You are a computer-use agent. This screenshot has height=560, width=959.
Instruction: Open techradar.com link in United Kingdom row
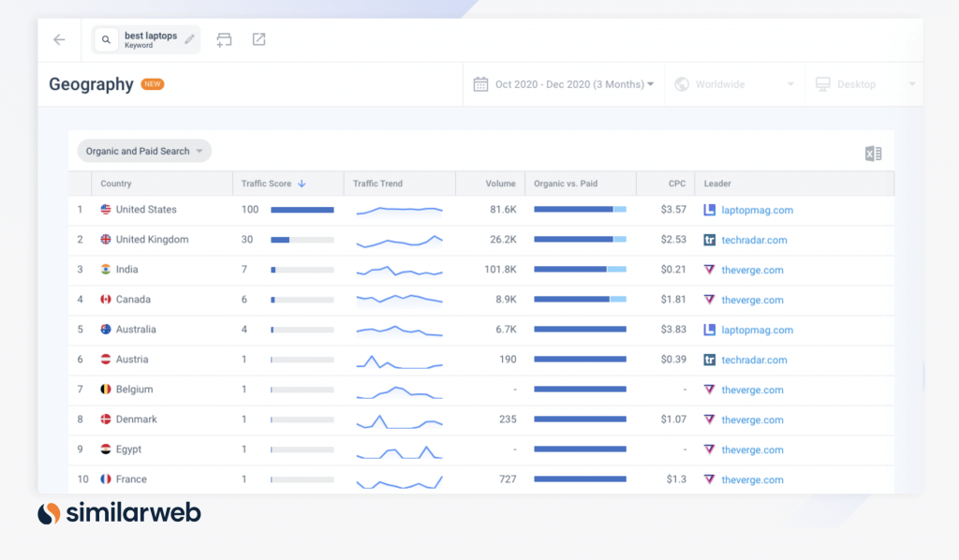(x=754, y=240)
